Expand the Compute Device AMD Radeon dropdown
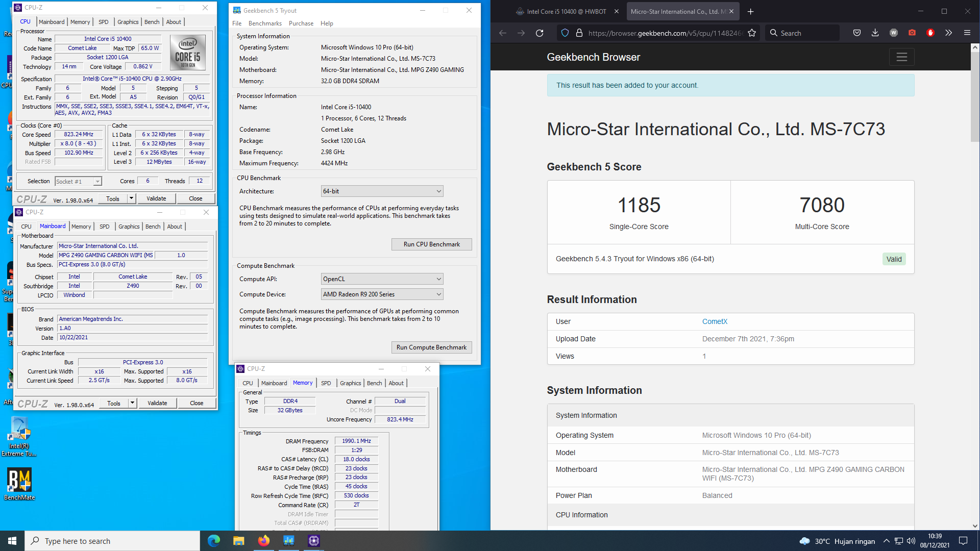This screenshot has width=980, height=551. [x=382, y=294]
